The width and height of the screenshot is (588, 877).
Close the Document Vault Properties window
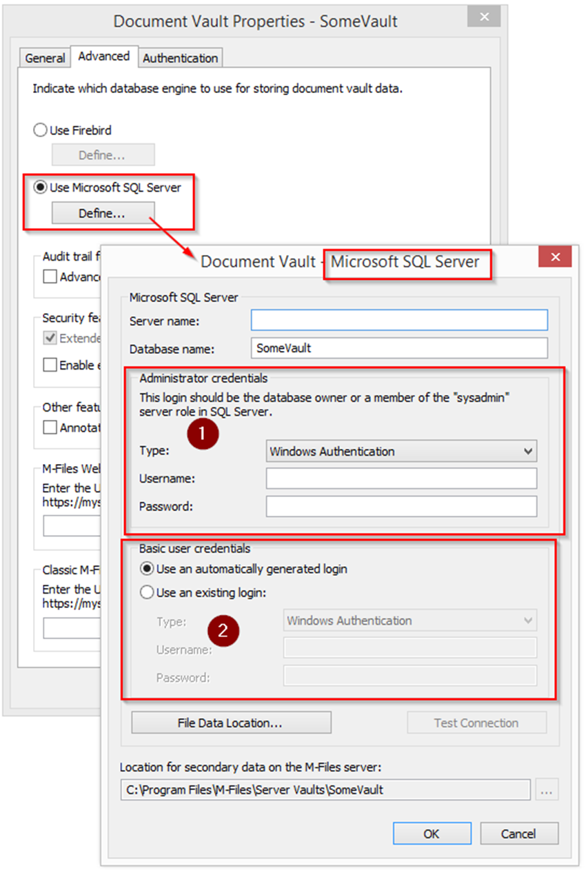(x=483, y=17)
